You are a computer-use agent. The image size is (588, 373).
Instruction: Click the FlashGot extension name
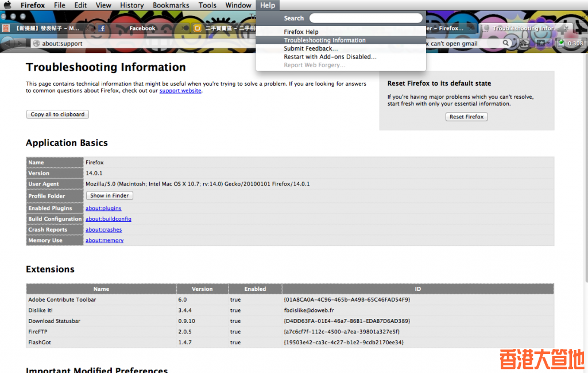point(40,342)
